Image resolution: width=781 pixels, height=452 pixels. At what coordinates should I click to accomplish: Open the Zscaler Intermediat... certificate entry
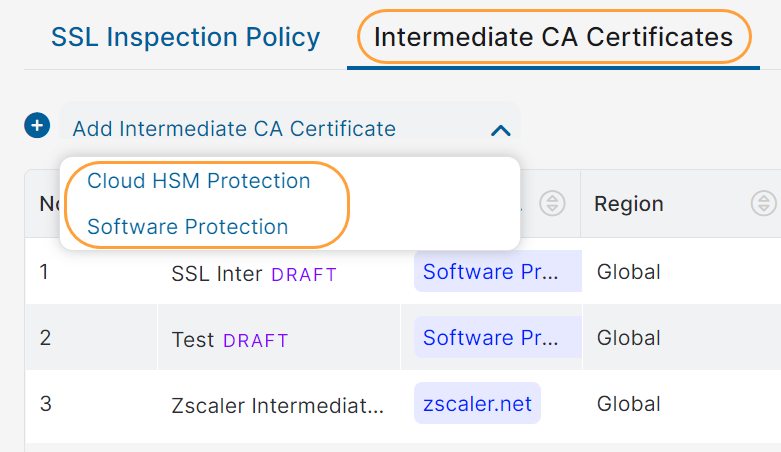tap(278, 406)
